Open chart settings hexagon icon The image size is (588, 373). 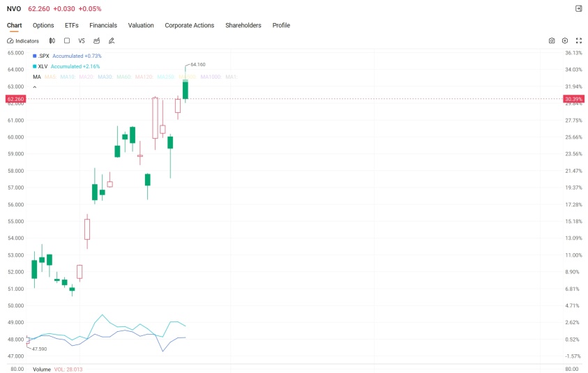(565, 41)
